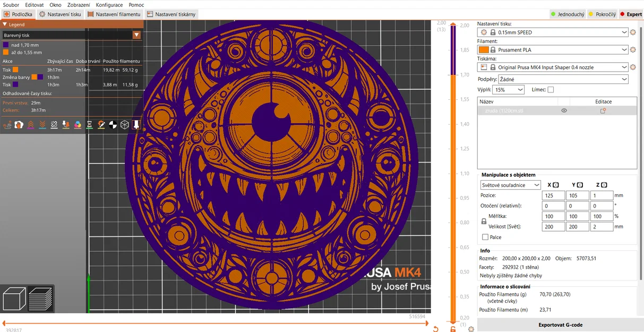The width and height of the screenshot is (644, 332).
Task: Open printer settings gear beside Original Prusa MK4
Action: click(633, 67)
